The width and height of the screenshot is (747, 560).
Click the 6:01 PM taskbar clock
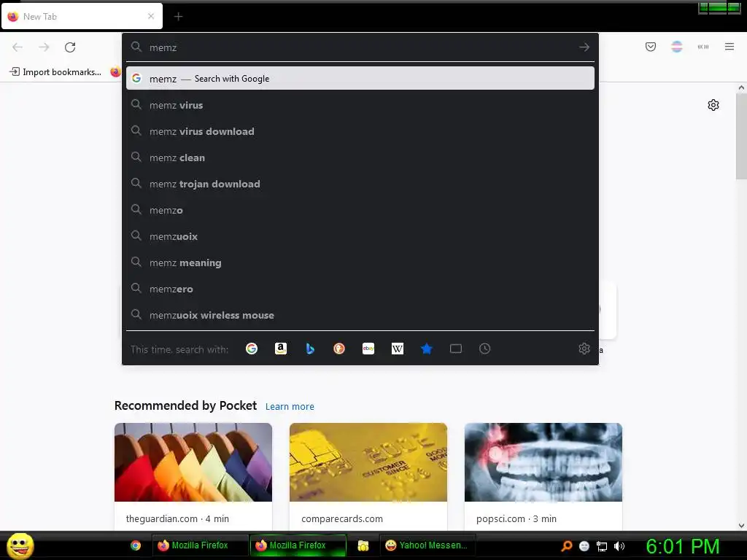tap(683, 546)
